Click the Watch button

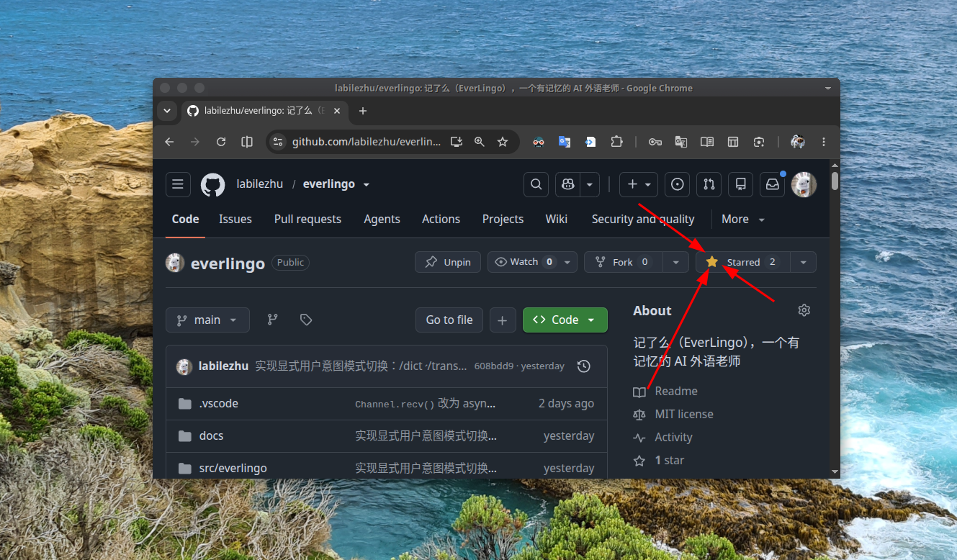pyautogui.click(x=524, y=262)
